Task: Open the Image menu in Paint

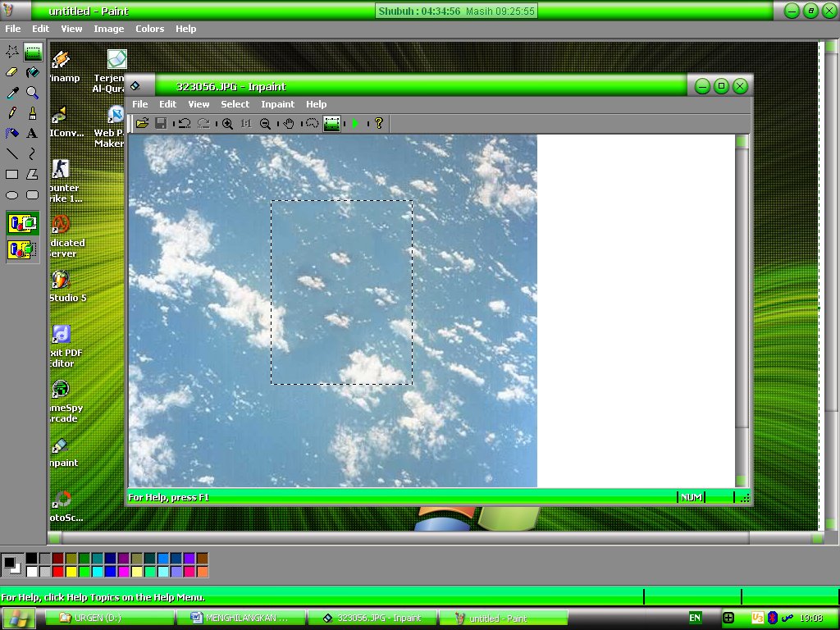Action: tap(109, 29)
